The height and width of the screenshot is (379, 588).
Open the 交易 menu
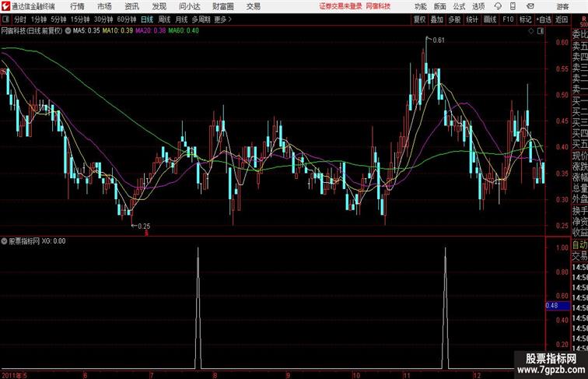tap(253, 6)
